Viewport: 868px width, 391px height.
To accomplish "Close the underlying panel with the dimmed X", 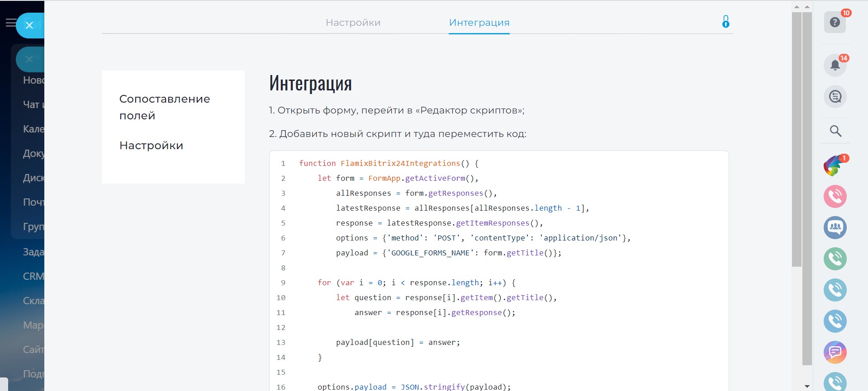I will click(29, 59).
